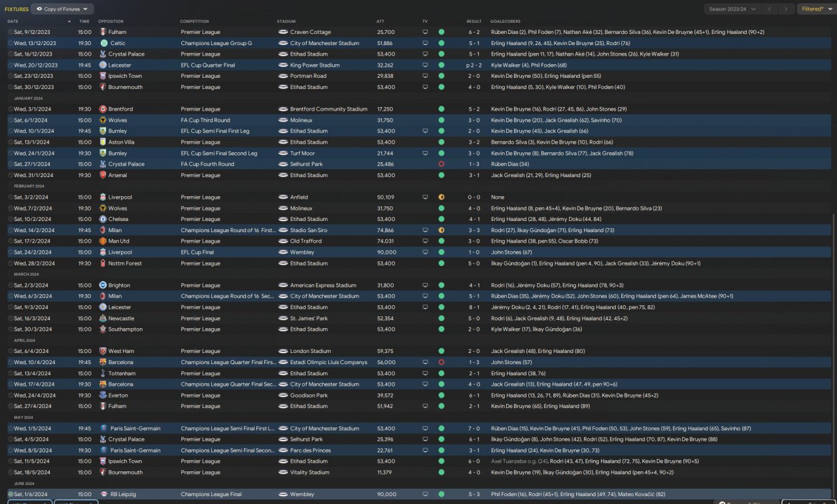Click the Brentford club badge
This screenshot has height=504, width=837.
(x=103, y=109)
